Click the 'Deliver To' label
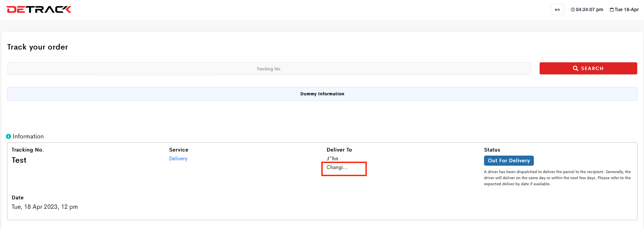The height and width of the screenshot is (229, 644). (339, 150)
